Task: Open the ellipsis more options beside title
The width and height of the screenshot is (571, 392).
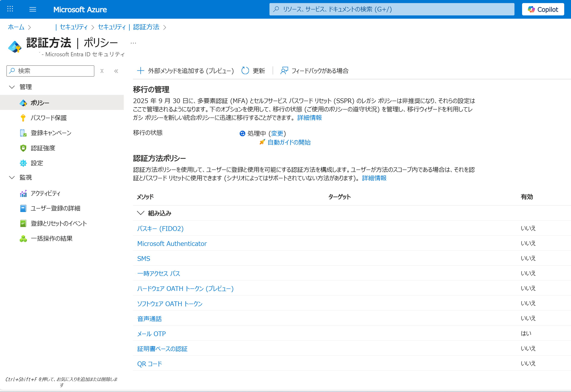Action: pyautogui.click(x=133, y=43)
